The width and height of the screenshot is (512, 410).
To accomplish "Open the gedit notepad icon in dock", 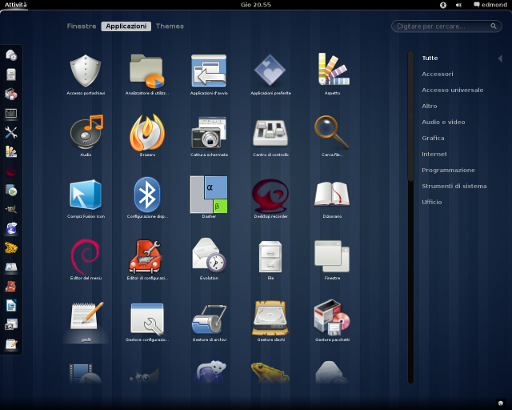I will pos(11,344).
